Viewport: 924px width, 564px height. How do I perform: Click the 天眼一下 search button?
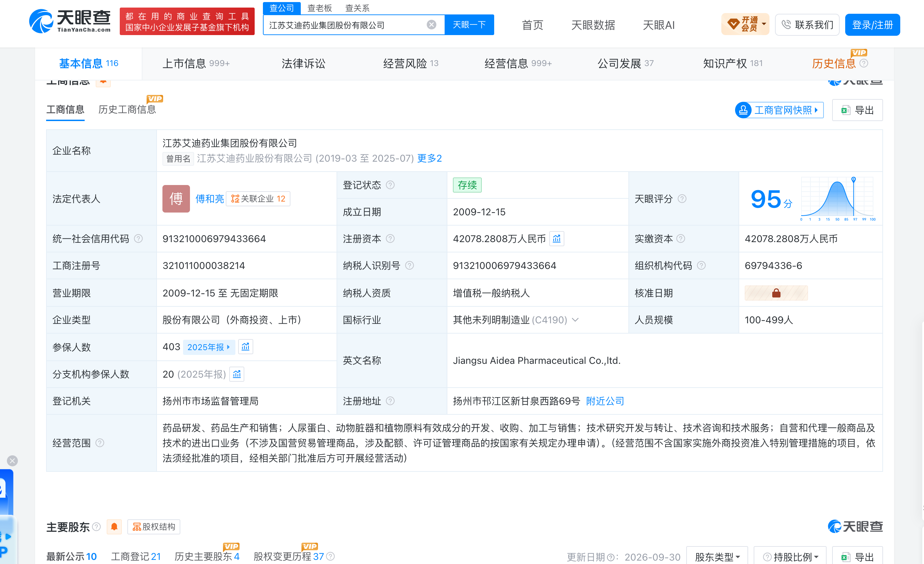[469, 25]
